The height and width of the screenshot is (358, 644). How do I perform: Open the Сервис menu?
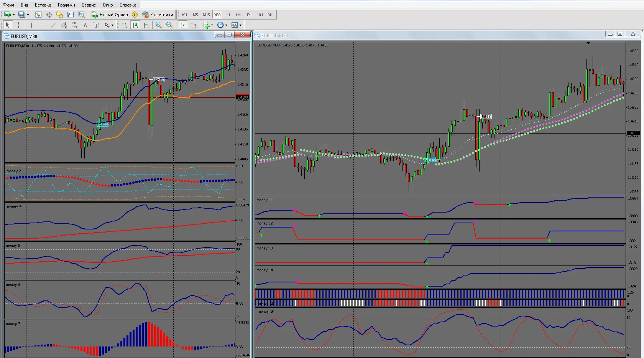(89, 5)
